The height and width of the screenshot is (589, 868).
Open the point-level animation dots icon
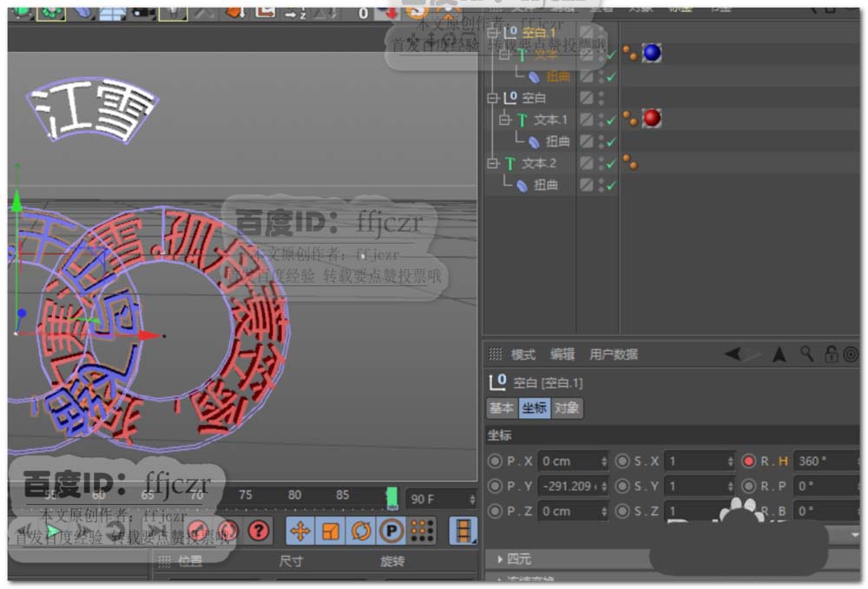(x=422, y=530)
